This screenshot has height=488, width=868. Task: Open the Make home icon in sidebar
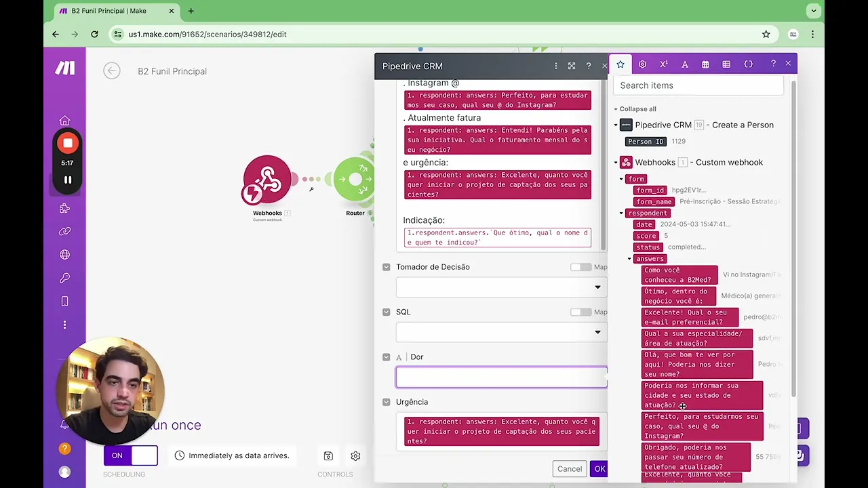pyautogui.click(x=64, y=121)
